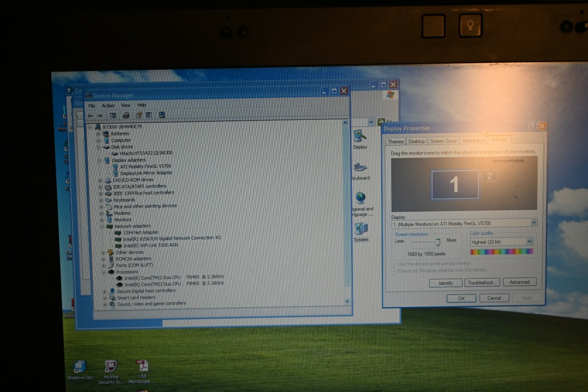Select the ShadowCopy desktop icon
The image size is (588, 392).
click(x=80, y=370)
